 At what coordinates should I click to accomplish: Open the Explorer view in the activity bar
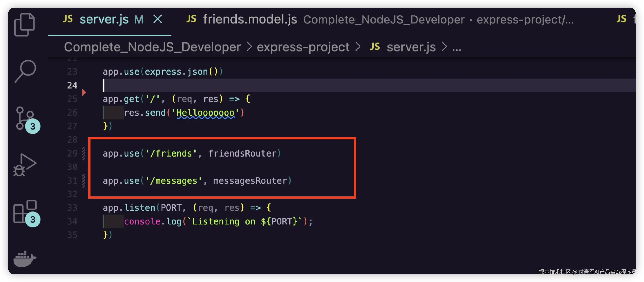[24, 24]
